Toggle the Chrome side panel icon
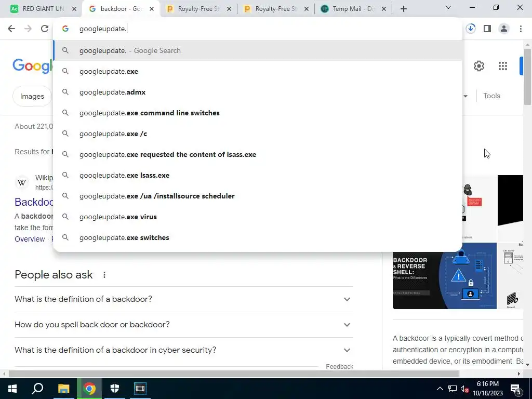 487,29
